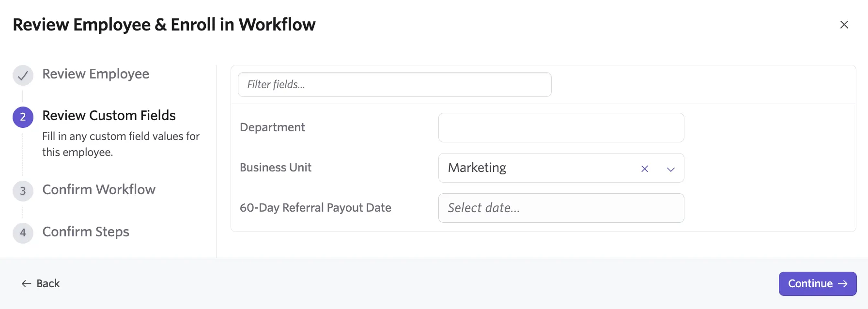Screen dimensions: 868x309
Task: Click the 60-Day Referral Payout Date label
Action: [x=315, y=208]
